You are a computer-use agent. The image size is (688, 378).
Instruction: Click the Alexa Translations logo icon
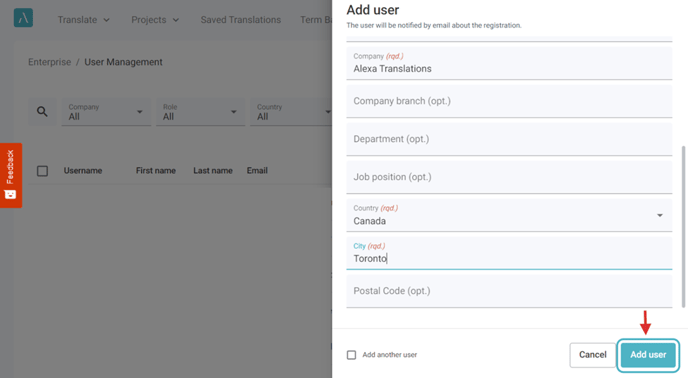tap(23, 18)
